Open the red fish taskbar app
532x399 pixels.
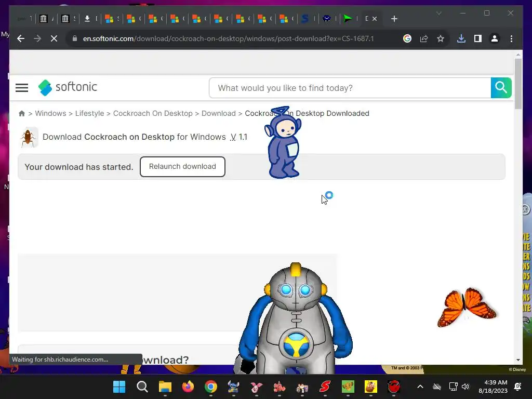[279, 387]
